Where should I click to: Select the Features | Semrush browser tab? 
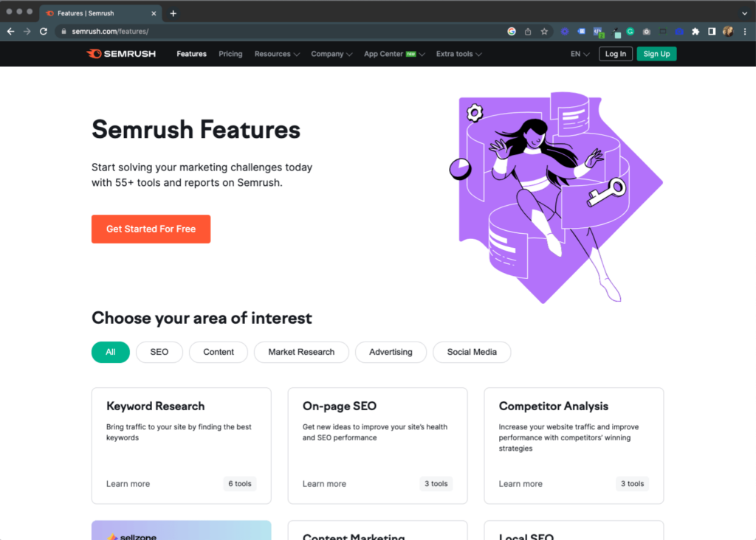(x=100, y=13)
